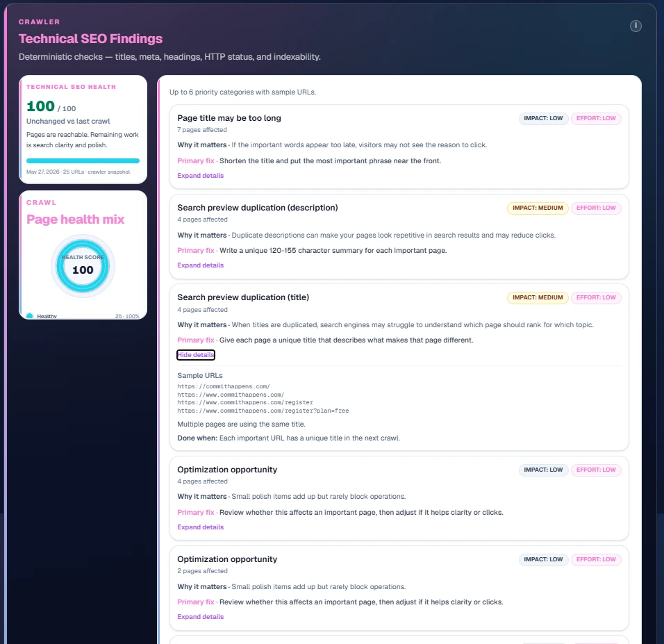664x644 pixels.
Task: Click the Page health mix heading
Action: click(76, 219)
